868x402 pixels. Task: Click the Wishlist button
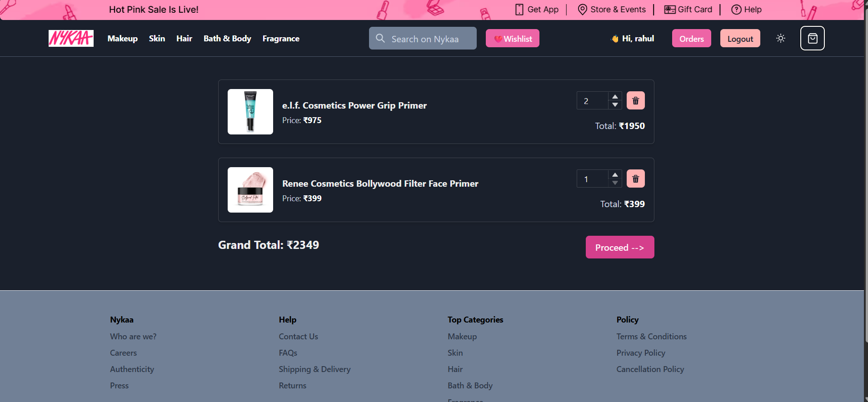tap(513, 38)
